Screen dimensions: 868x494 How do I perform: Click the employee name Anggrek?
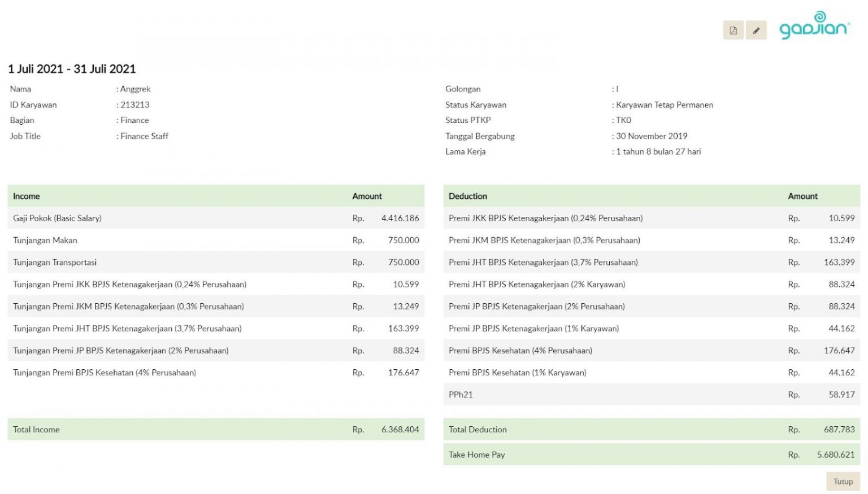(x=136, y=89)
